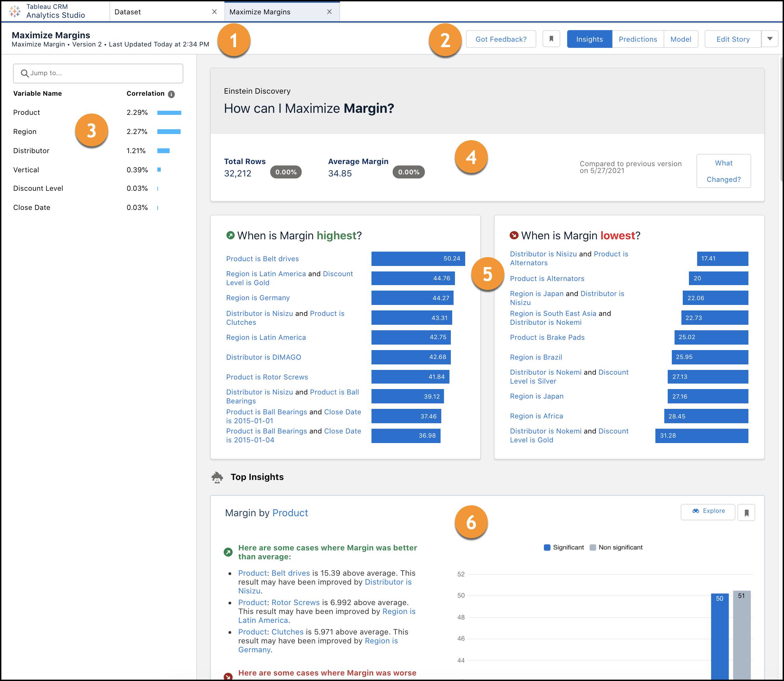Screen dimensions: 784x681
Task: Open Region is South East Asia link
Action: click(553, 313)
